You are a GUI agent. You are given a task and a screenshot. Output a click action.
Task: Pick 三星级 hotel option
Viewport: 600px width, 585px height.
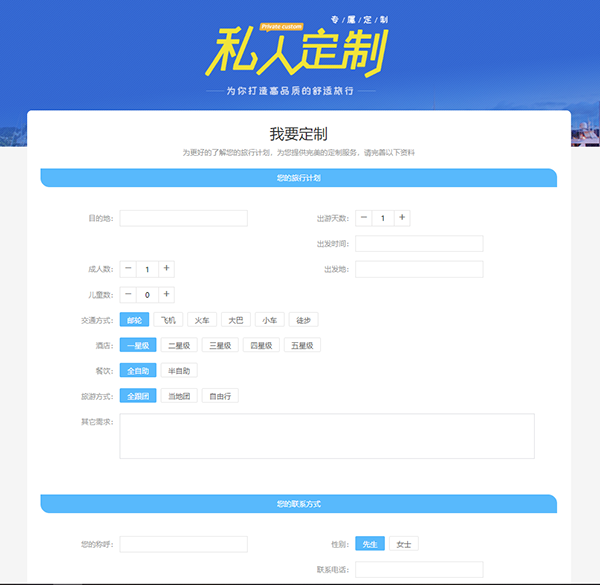[x=220, y=345]
